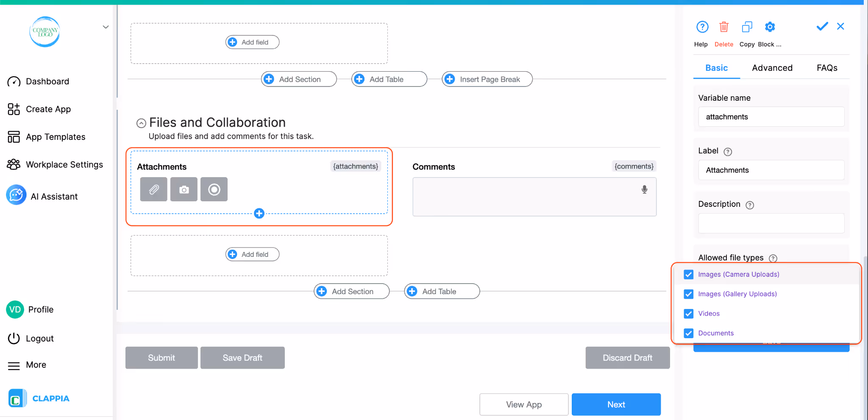Expand the company logo dropdown

pos(106,27)
